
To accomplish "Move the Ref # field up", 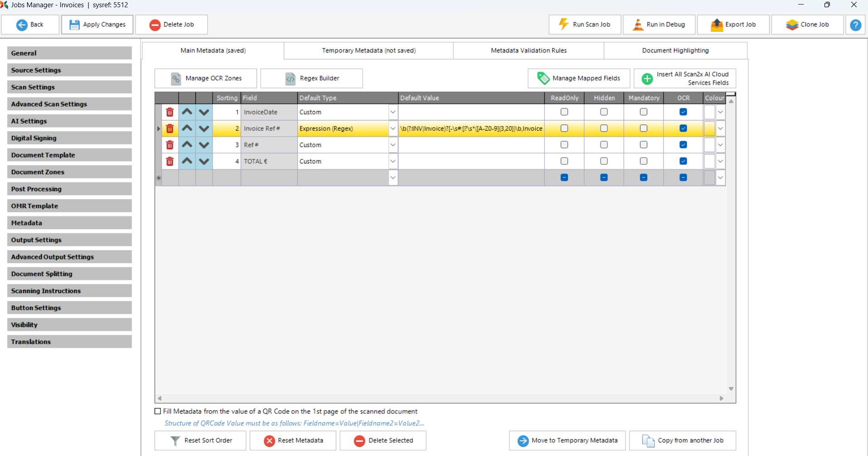I will 187,145.
